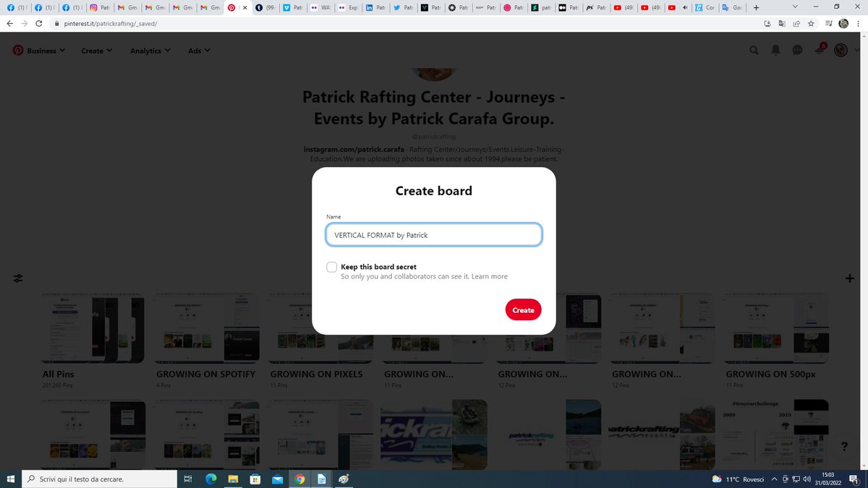Open Chrome tab search chevron
The height and width of the screenshot is (488, 868).
[795, 8]
